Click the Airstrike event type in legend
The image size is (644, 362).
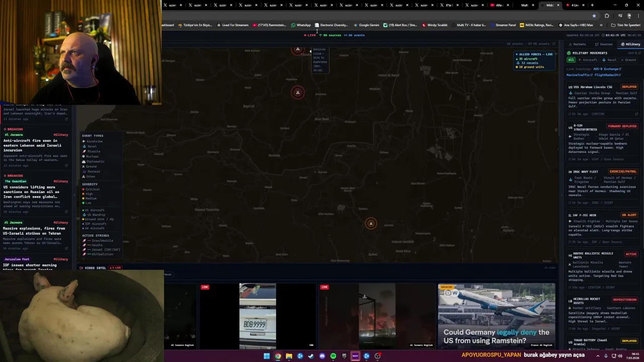click(x=93, y=141)
